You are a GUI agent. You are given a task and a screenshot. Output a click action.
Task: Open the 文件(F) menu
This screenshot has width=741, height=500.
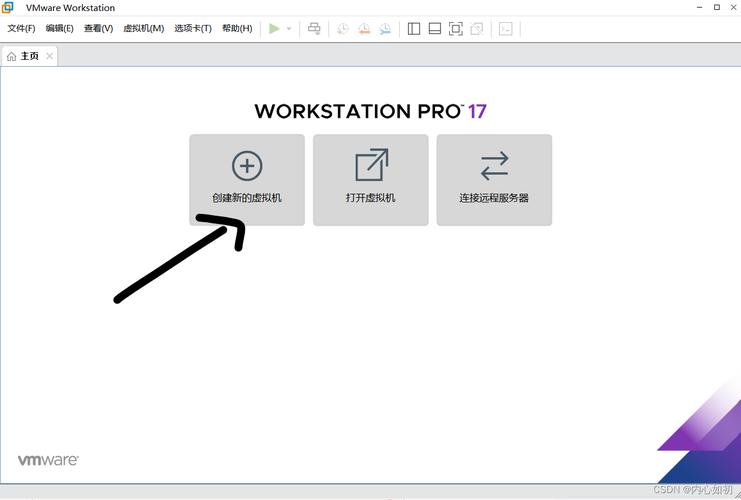pos(21,28)
